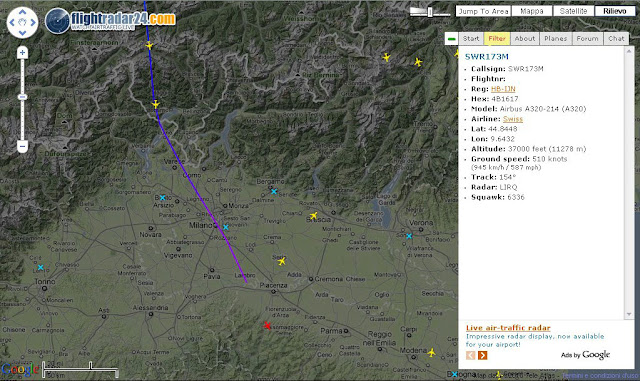Select yellow plane on track above Varese
The image size is (640, 381).
(156, 104)
